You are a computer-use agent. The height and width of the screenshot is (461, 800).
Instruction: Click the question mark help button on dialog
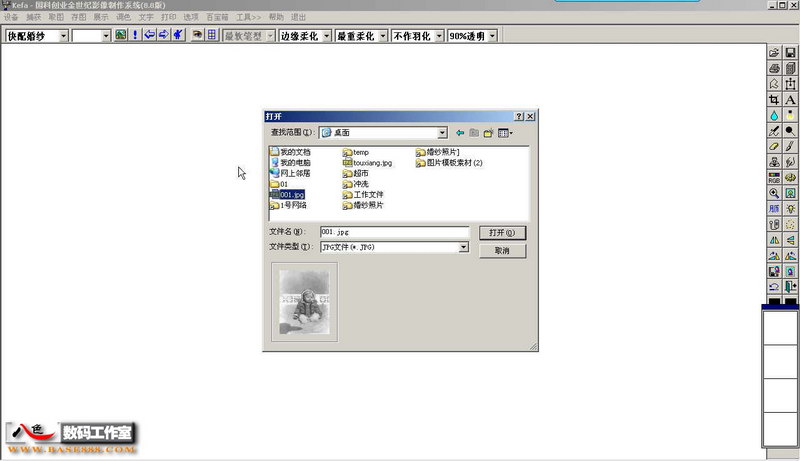pos(519,116)
